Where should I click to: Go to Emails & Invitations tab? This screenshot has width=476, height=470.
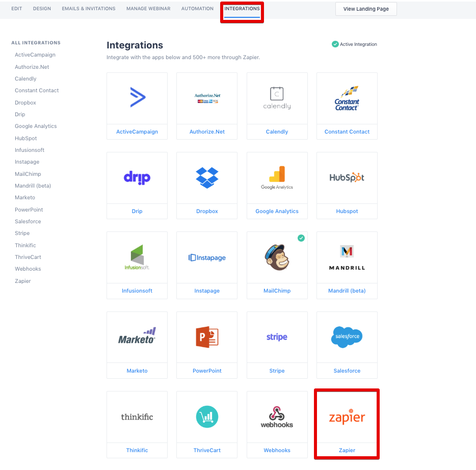pyautogui.click(x=89, y=9)
